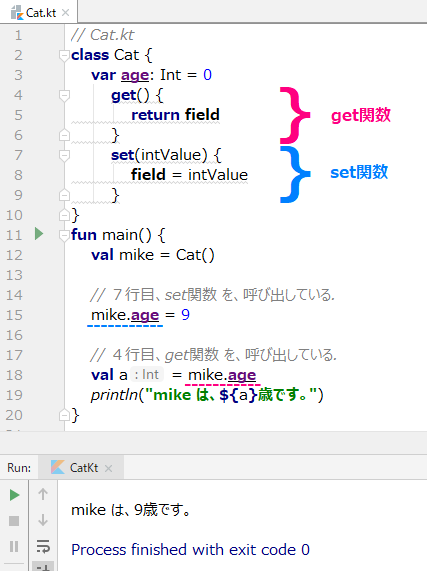The width and height of the screenshot is (427, 571).
Task: Rerun CatKt with the green play button
Action: 14,495
